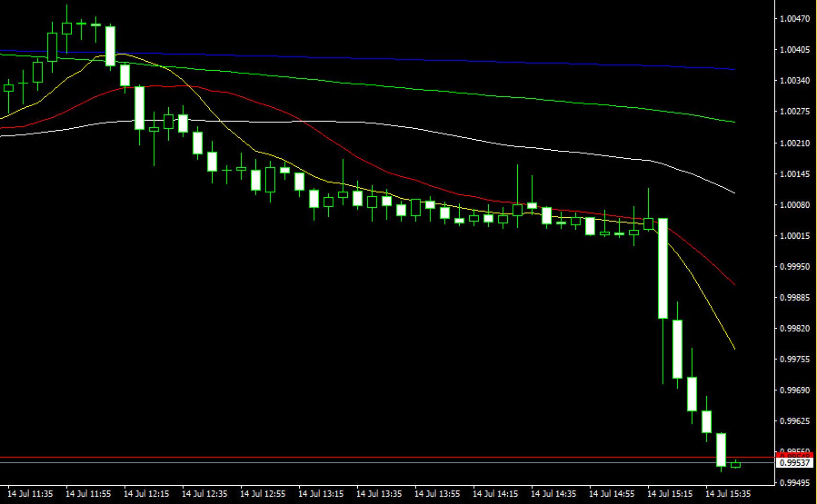Select the 14 Jul 13:15 time marker
817x504 pixels.
point(321,493)
